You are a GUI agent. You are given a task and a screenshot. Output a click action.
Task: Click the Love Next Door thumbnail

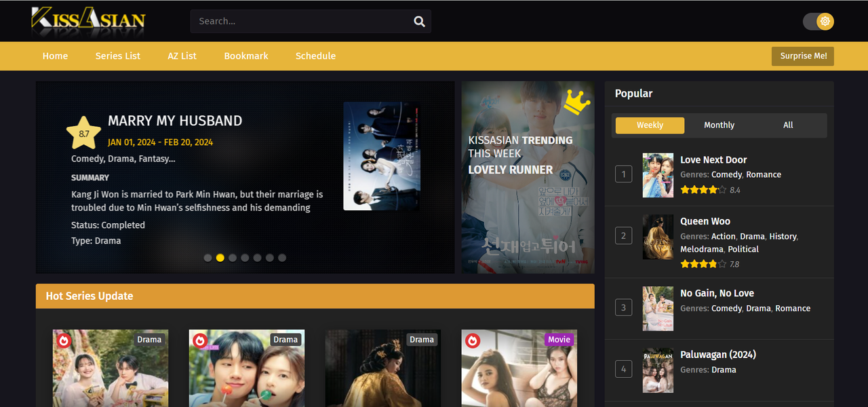point(658,175)
